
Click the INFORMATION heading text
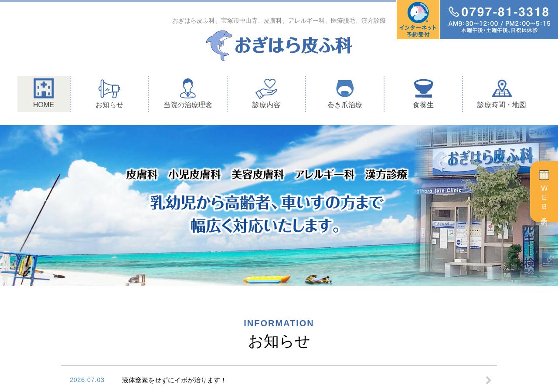[279, 323]
